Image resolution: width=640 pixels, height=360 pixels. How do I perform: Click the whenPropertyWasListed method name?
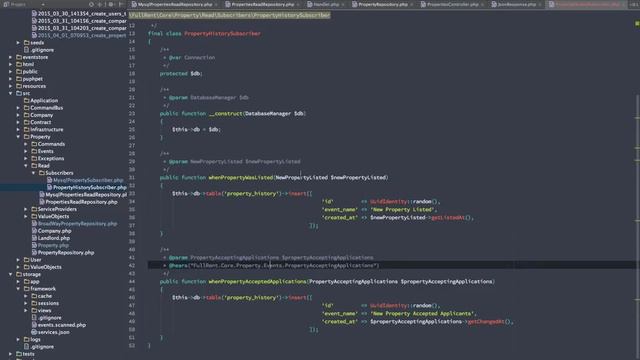[240, 178]
